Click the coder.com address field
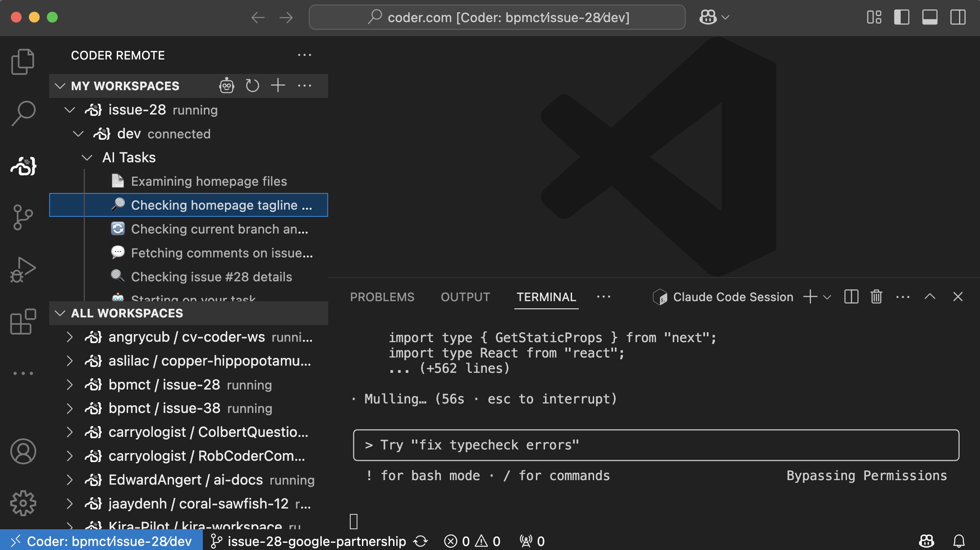This screenshot has width=980, height=550. pyautogui.click(x=496, y=18)
